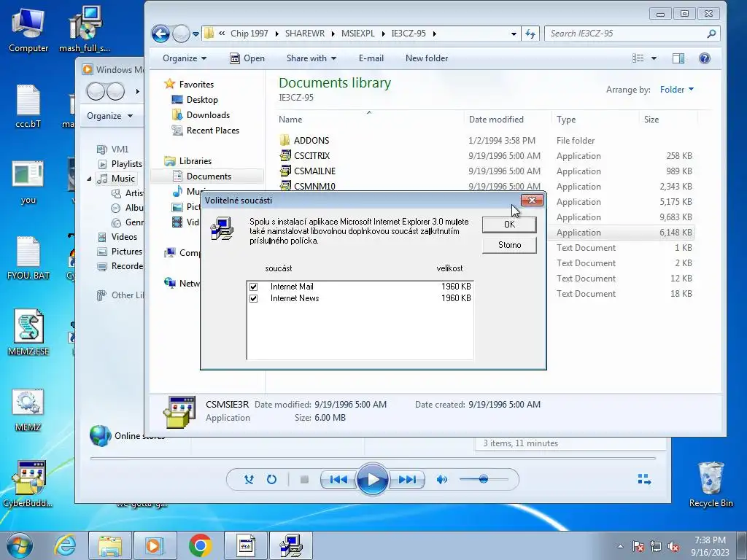The image size is (747, 560).
Task: Mute the Media Player volume
Action: [441, 480]
